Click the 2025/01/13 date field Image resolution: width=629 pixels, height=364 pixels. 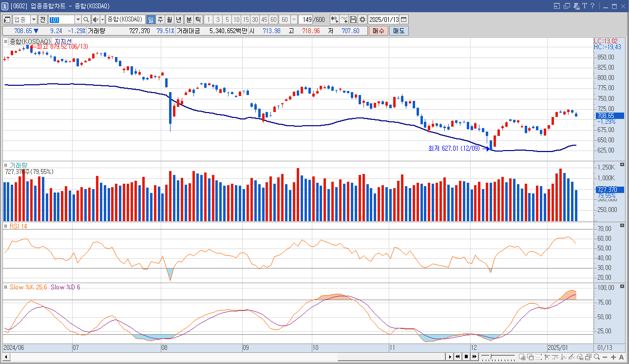pyautogui.click(x=384, y=19)
